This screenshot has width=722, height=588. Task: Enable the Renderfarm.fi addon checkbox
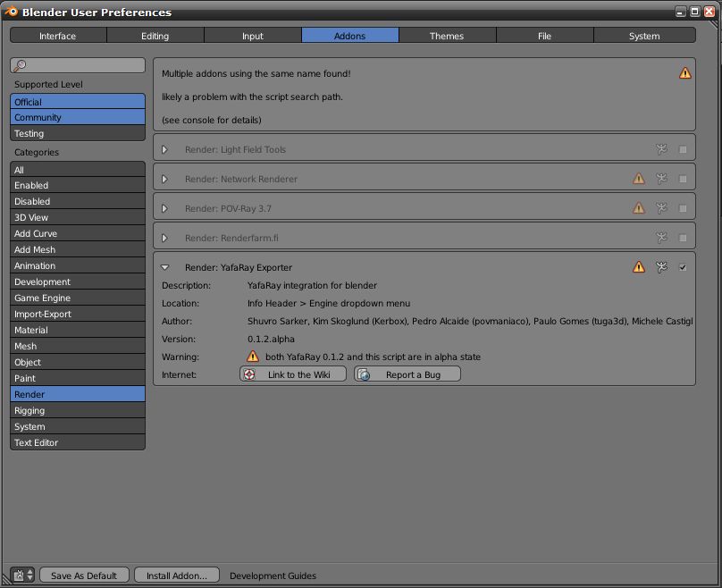tap(683, 238)
